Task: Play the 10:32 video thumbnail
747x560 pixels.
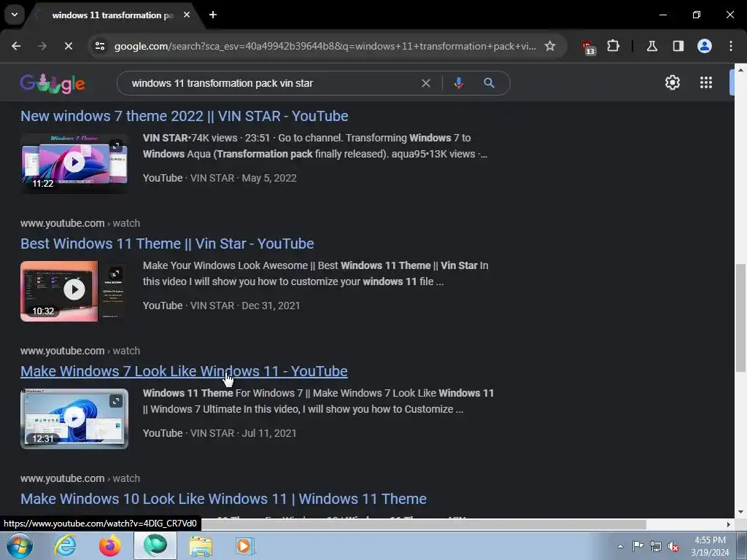Action: pyautogui.click(x=74, y=290)
